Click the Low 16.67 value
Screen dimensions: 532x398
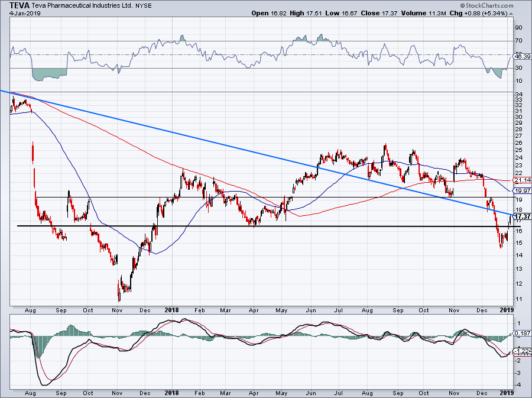click(341, 13)
